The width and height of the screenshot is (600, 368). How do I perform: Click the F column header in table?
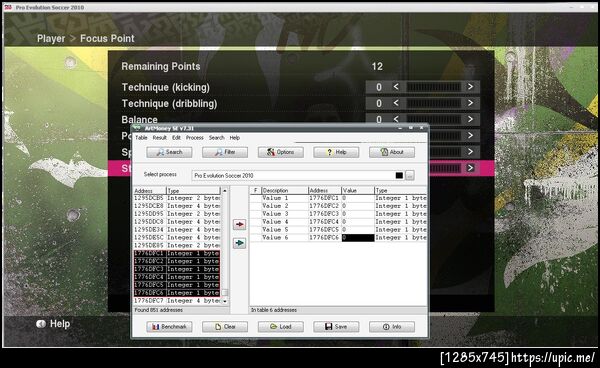coord(256,191)
